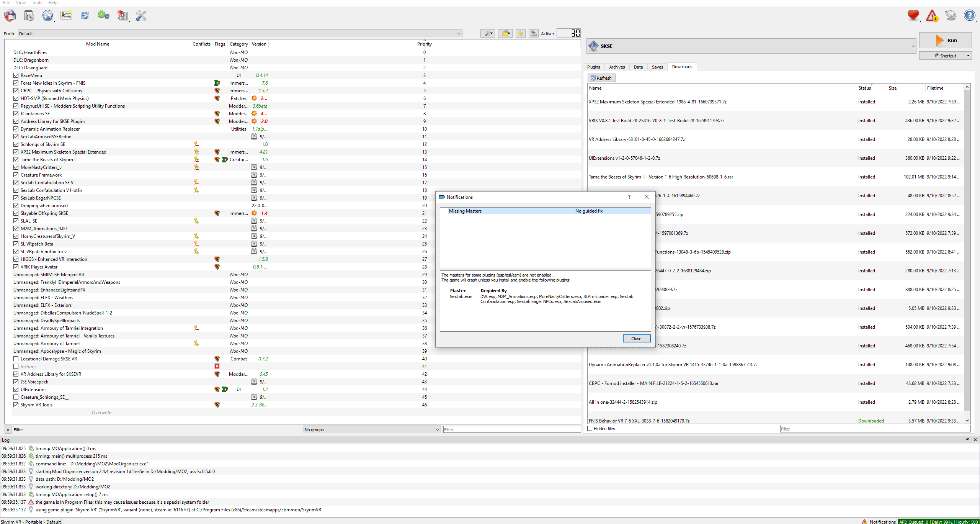The image size is (980, 524).
Task: Click the Install Mod from archive icon
Action: [x=29, y=16]
